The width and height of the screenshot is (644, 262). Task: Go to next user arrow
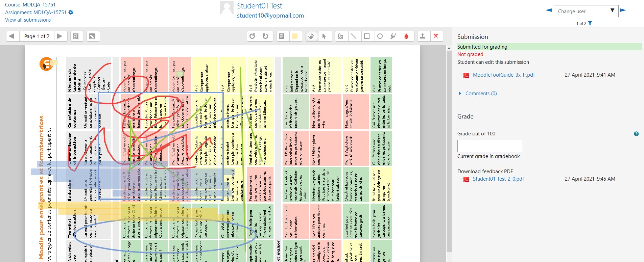[623, 10]
